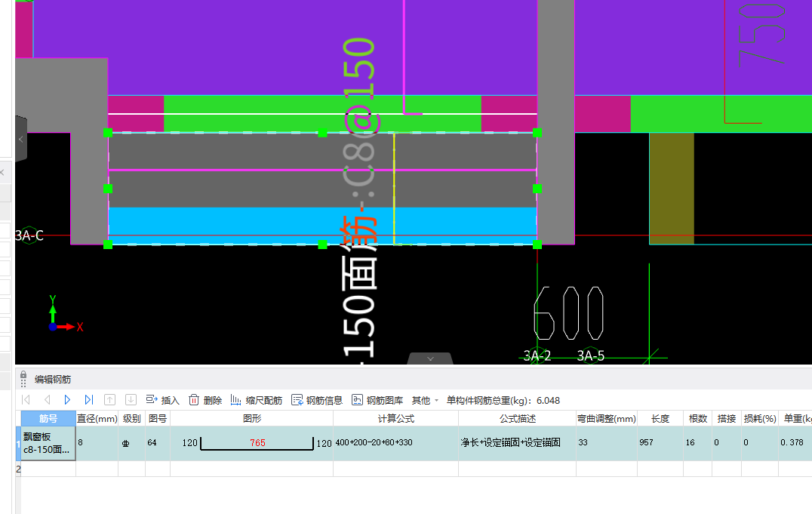The height and width of the screenshot is (514, 812).
Task: Click axis label 3A-5 on drawing
Action: tap(591, 356)
